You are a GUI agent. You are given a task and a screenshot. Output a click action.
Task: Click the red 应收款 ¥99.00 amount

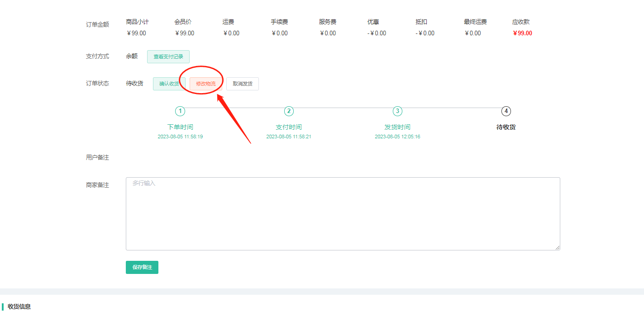click(522, 33)
